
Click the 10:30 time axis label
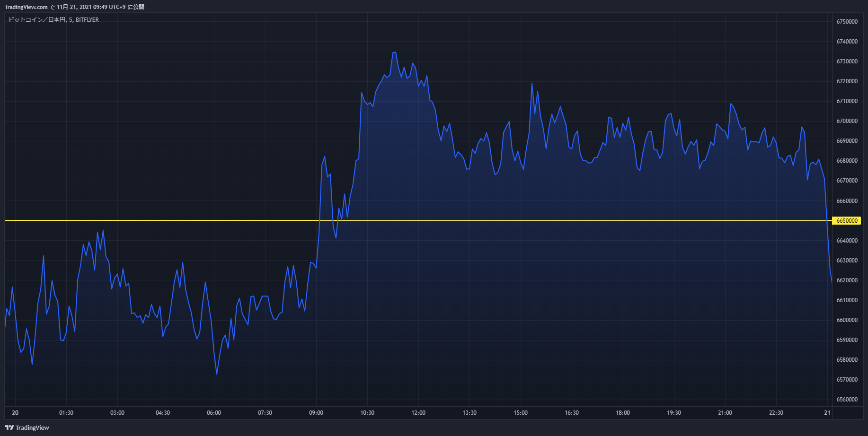[367, 413]
